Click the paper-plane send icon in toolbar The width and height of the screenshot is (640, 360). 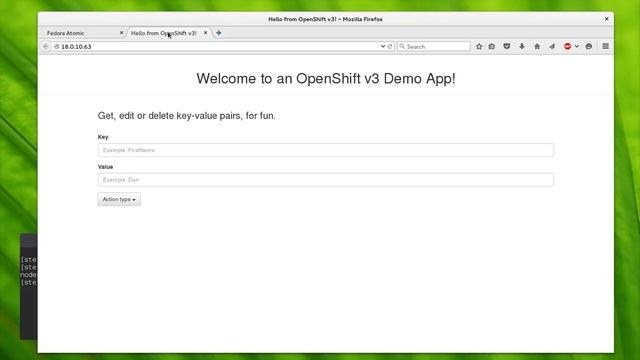click(x=552, y=47)
